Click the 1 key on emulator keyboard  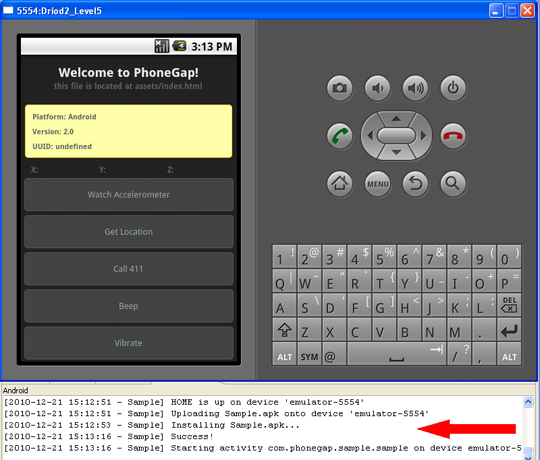click(284, 257)
